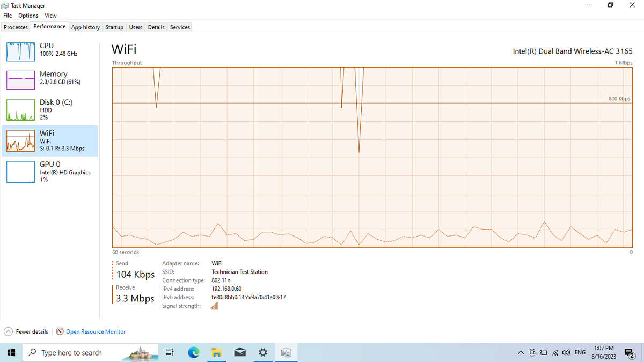The width and height of the screenshot is (644, 362).
Task: Click the Windows Start button
Action: coord(11,352)
